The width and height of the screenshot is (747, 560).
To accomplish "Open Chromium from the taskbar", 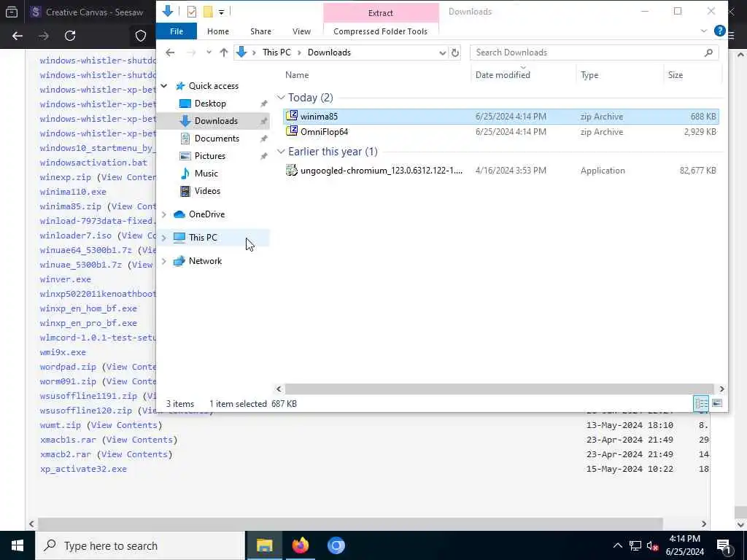I will [x=336, y=545].
